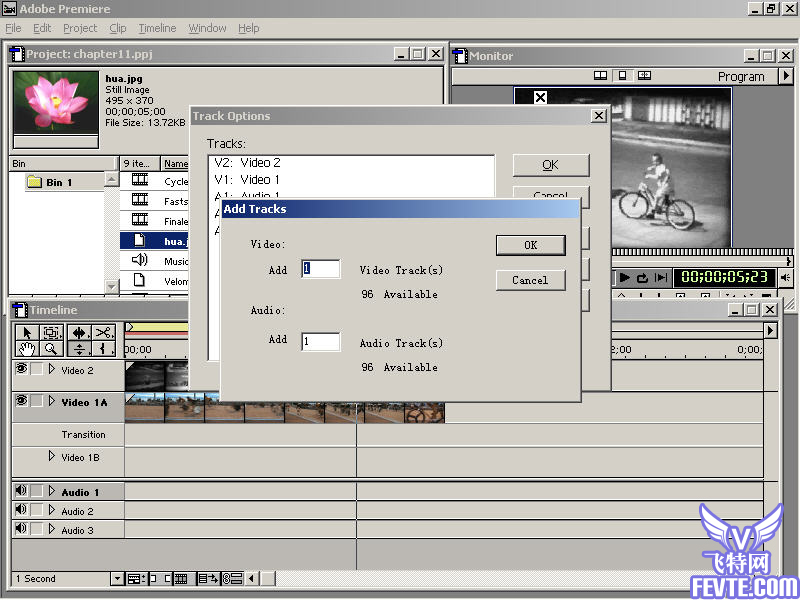Open the Monitor window flyout menu arrow
This screenshot has height=600, width=800.
point(786,76)
